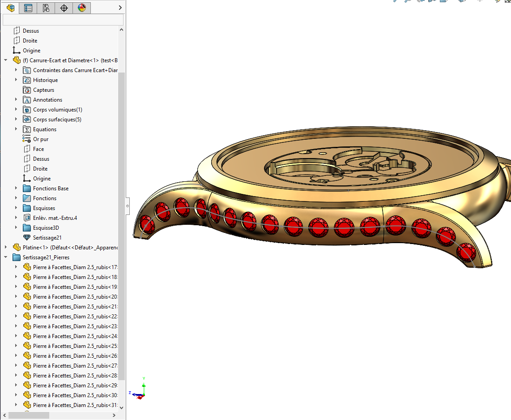Click the Enlèv. mat.-Extru.4 cut feature icon
The image size is (511, 420).
27,218
